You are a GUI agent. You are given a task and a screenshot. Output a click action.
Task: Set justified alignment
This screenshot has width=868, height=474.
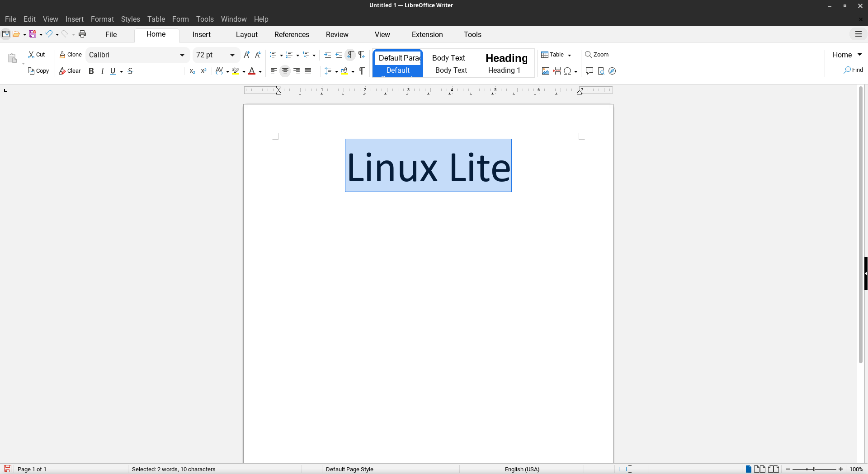coord(308,71)
